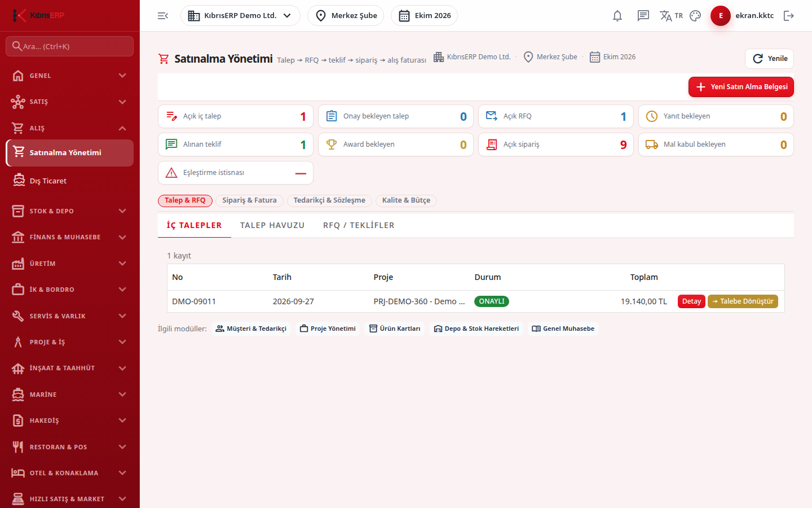The height and width of the screenshot is (508, 812).
Task: Select the Tedarikçi & Sözleşme pill tab
Action: (x=329, y=200)
